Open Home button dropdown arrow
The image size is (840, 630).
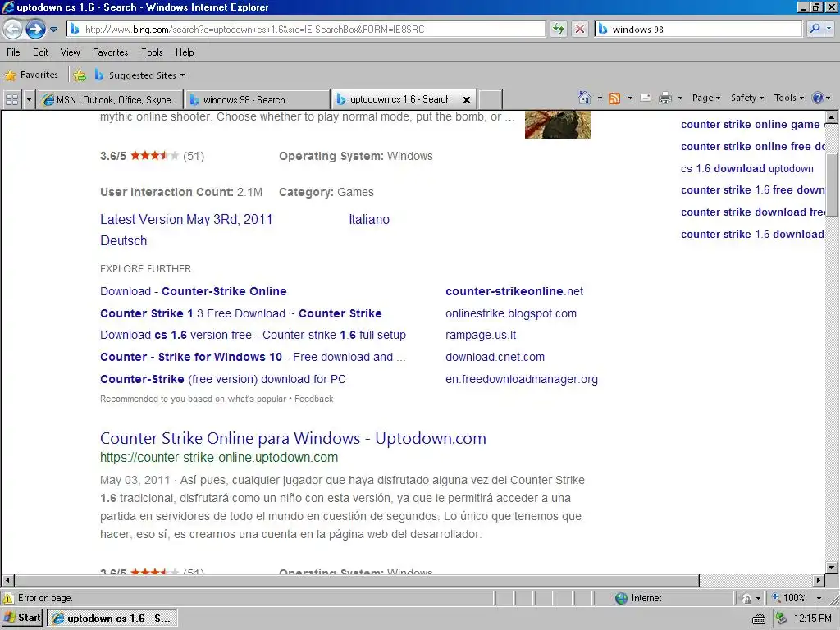click(x=600, y=98)
